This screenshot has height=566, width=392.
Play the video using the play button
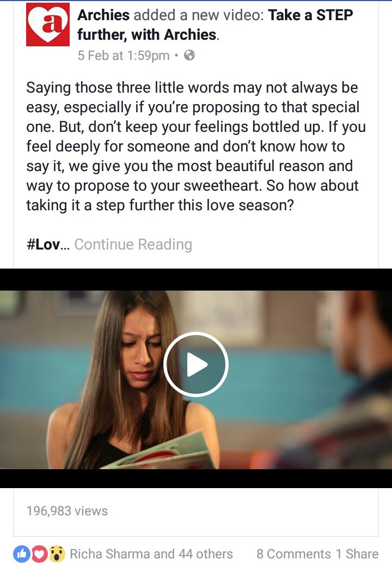click(196, 364)
